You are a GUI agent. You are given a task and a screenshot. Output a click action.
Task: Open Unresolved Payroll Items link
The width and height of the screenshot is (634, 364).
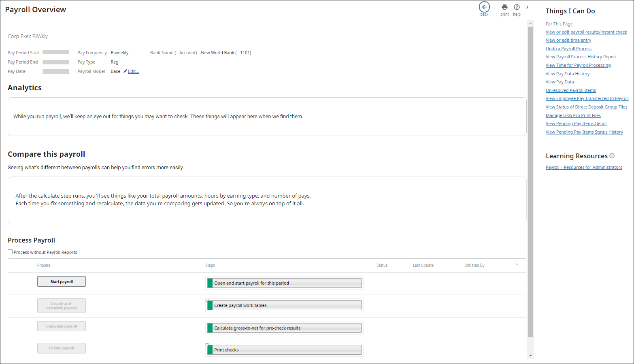[571, 90]
